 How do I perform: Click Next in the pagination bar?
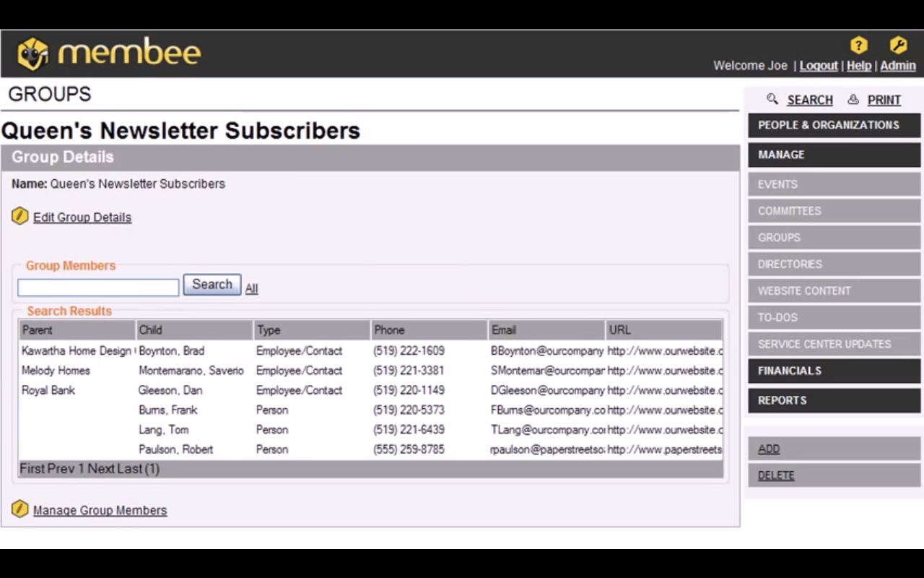[x=101, y=469]
